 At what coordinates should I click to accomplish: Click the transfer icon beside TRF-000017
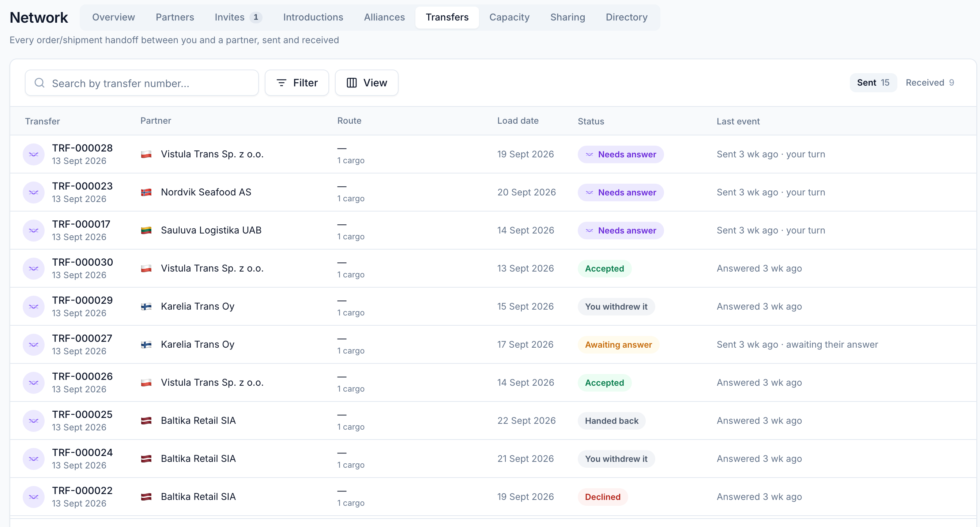(34, 230)
